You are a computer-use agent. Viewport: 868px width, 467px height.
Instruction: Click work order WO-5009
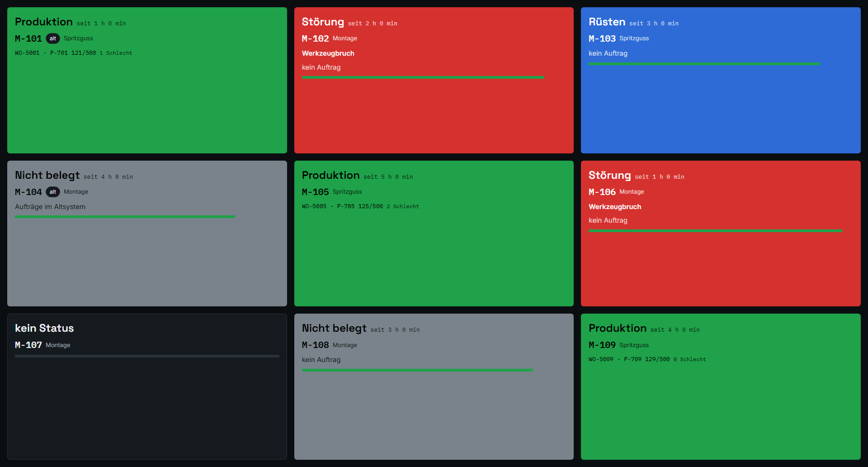[x=601, y=359]
